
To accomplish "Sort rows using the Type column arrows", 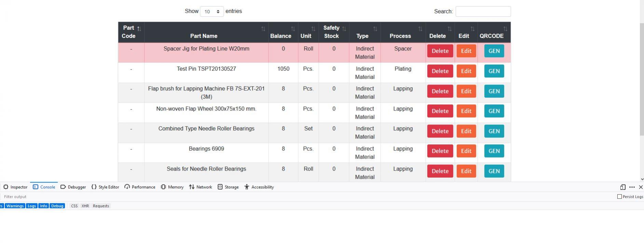I will tap(375, 29).
